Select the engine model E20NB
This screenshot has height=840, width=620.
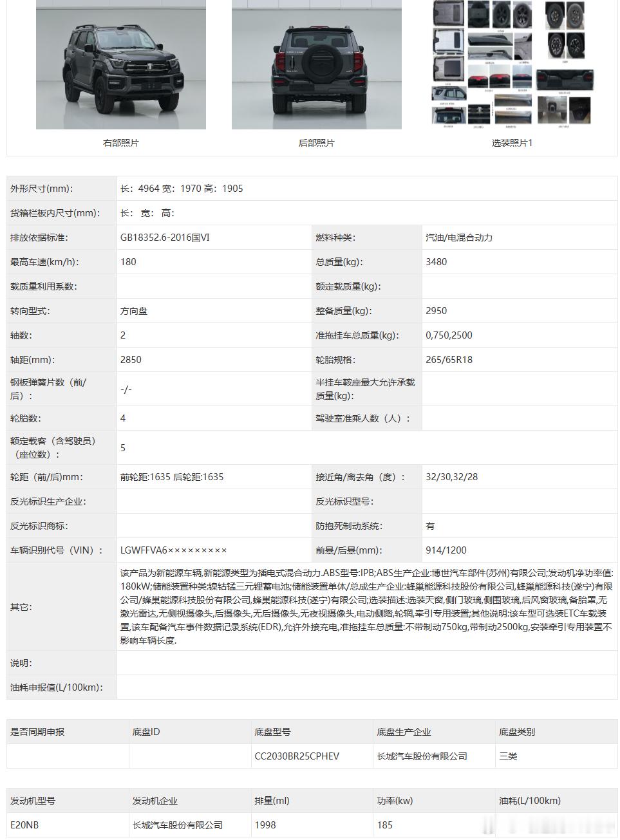coord(24,825)
